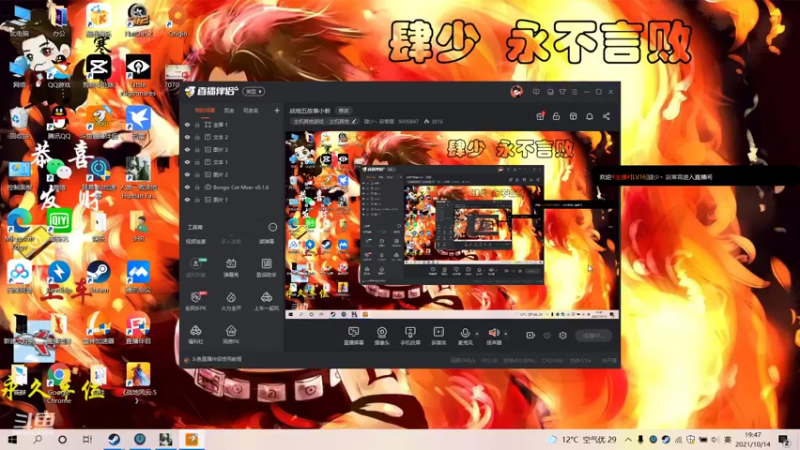Toggle visibility of the 全屏 1 source
Viewport: 800px width, 450px height.
[x=187, y=124]
